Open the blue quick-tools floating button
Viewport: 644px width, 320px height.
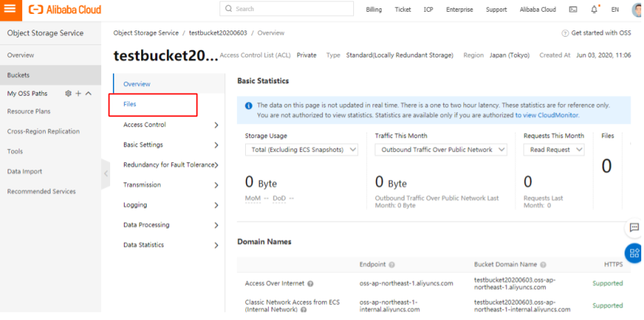coord(634,253)
